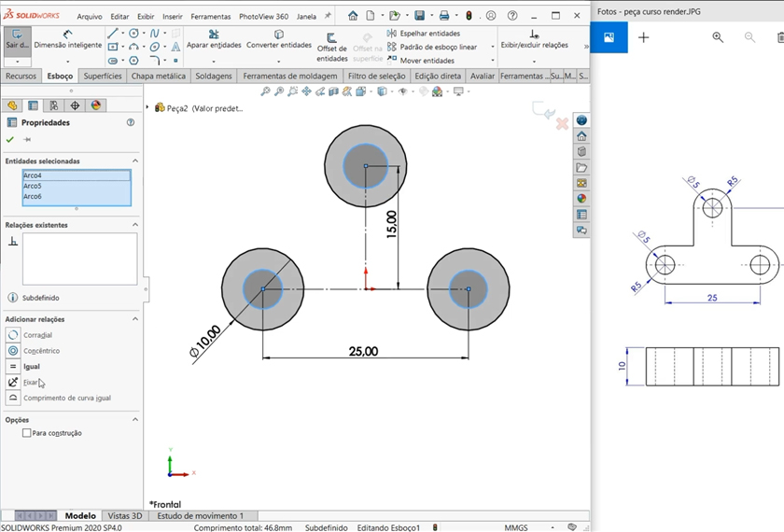
Task: Select the Converter entidades tool
Action: [278, 39]
